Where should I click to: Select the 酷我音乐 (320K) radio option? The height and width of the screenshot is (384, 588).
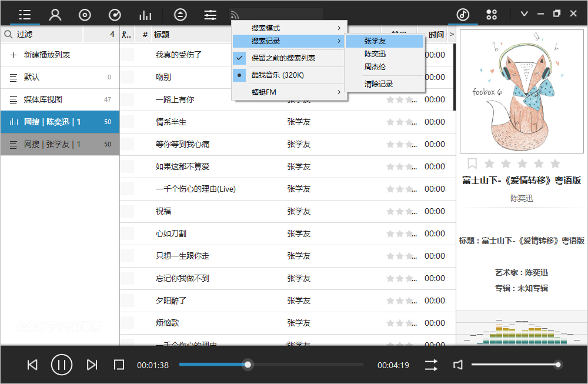pos(278,75)
